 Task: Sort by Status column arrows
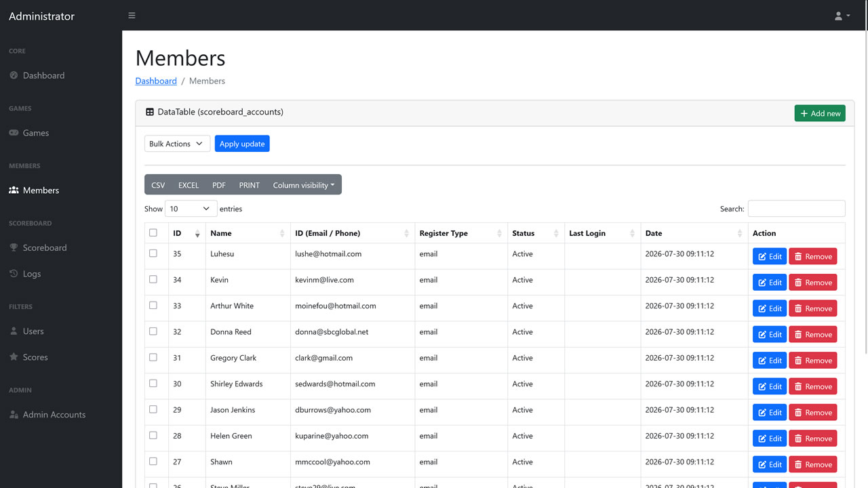pos(556,234)
